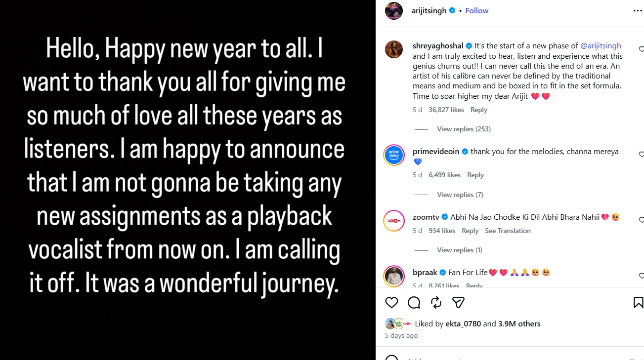Image resolution: width=644 pixels, height=360 pixels.
Task: Like the post with the heart icon
Action: (x=391, y=302)
